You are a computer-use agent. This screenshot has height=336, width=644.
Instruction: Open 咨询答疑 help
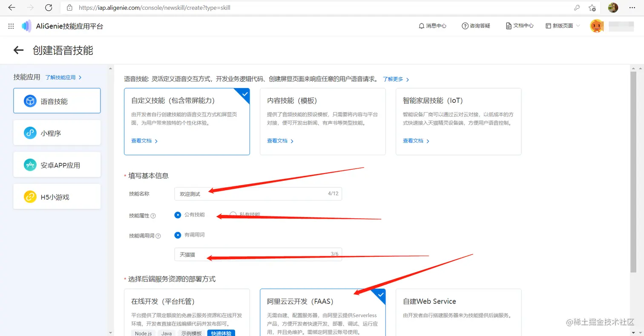tap(476, 26)
